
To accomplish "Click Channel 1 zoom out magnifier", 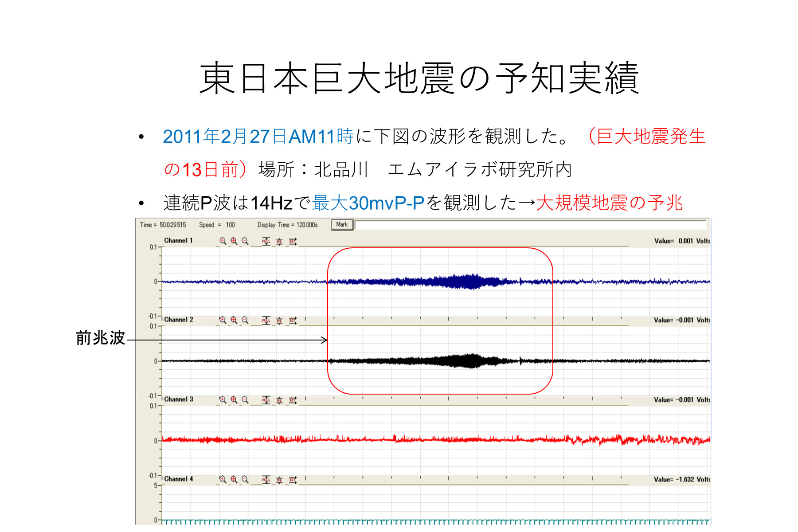I will pos(245,241).
